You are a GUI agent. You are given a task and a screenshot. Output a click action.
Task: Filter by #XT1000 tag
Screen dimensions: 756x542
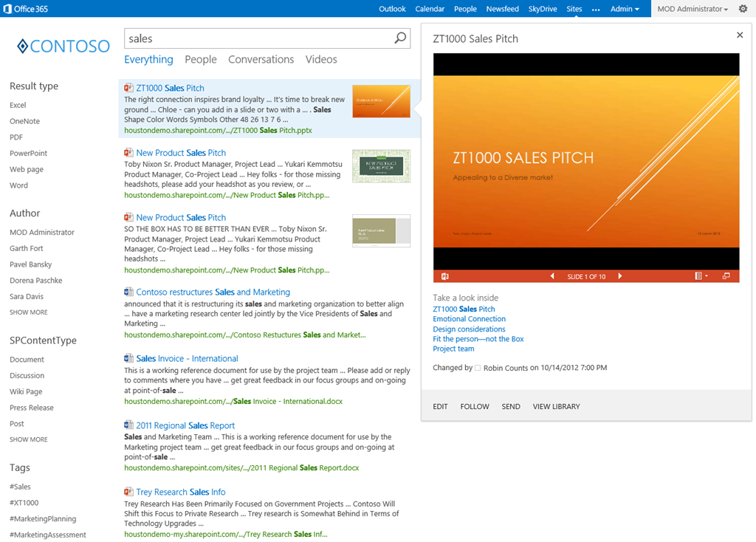click(24, 502)
